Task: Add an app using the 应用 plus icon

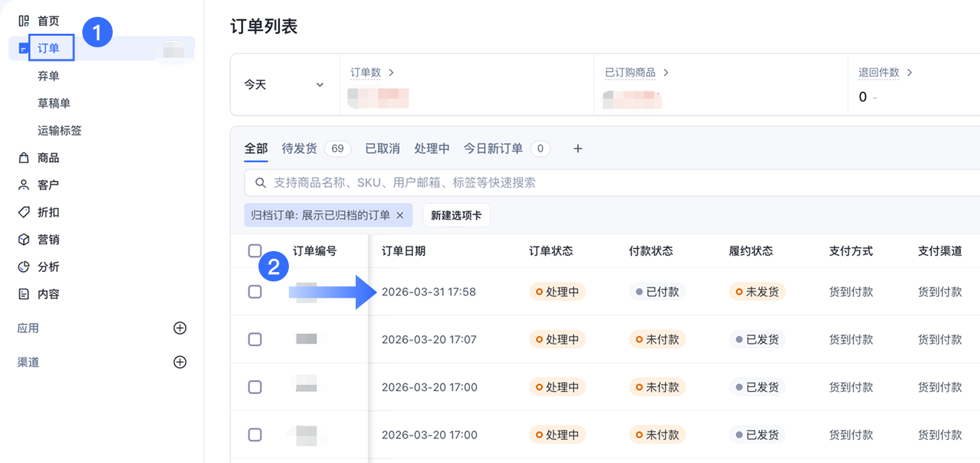Action: [x=180, y=328]
